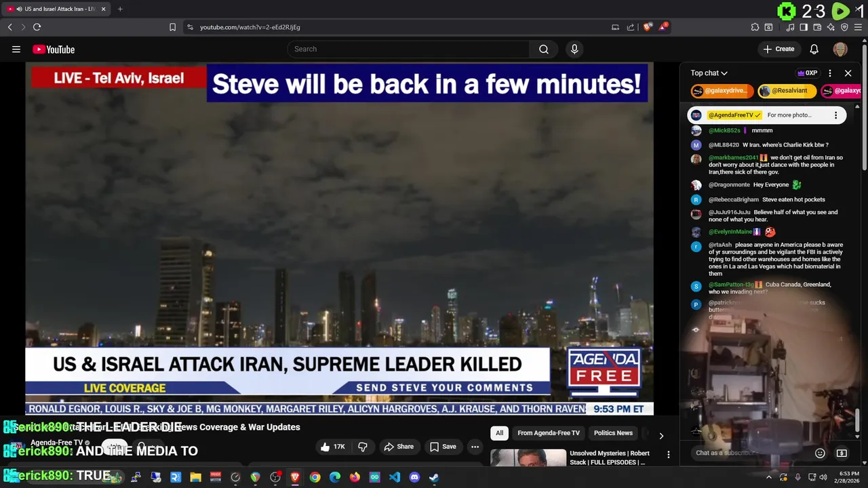
Task: Open Leo AI sparkle icon
Action: (x=831, y=27)
